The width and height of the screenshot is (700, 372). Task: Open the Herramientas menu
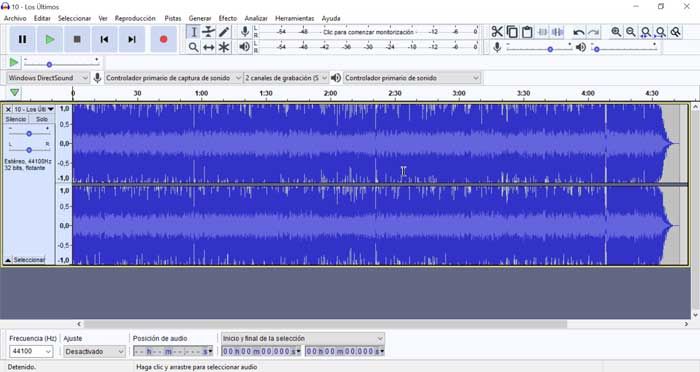click(294, 18)
